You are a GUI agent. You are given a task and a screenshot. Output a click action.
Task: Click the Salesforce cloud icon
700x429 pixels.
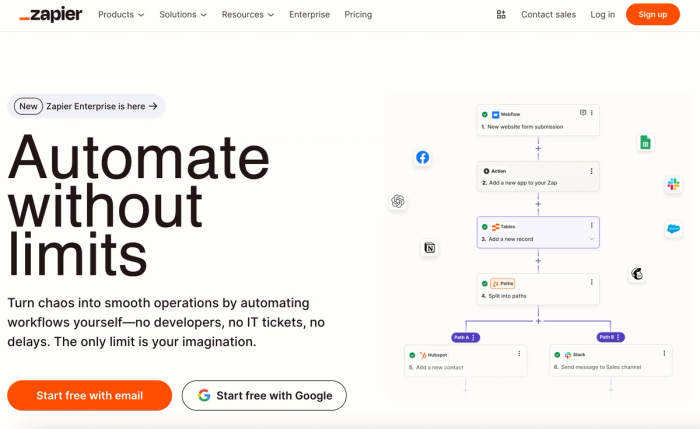673,229
